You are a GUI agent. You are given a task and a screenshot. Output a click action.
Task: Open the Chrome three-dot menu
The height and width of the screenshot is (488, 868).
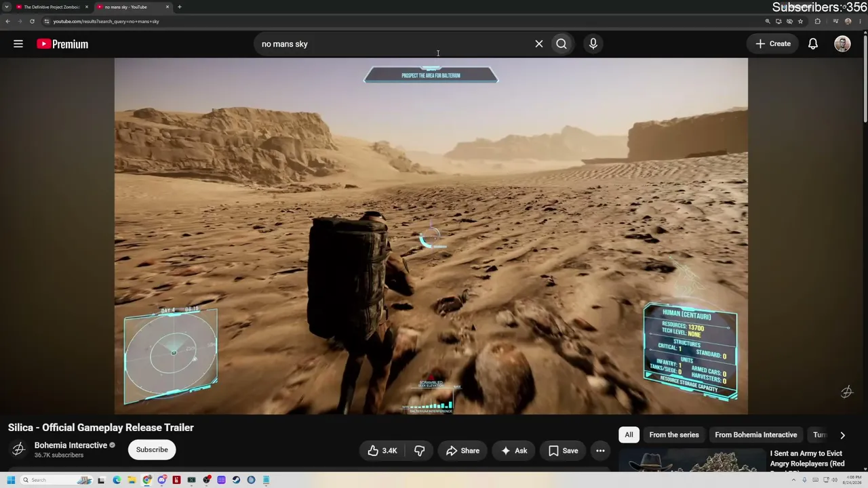point(860,21)
